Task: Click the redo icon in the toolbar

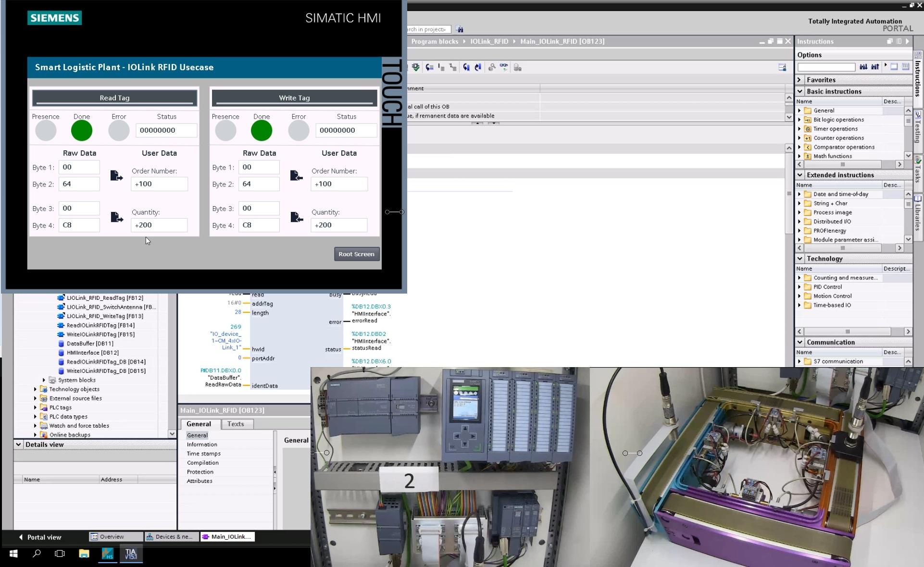Action: click(x=478, y=67)
